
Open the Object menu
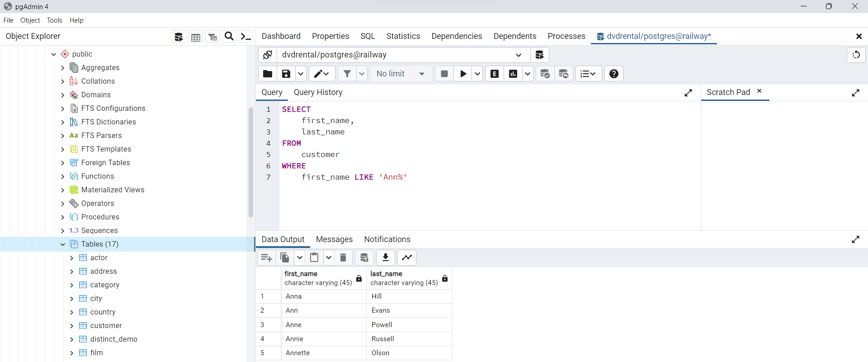pyautogui.click(x=30, y=20)
